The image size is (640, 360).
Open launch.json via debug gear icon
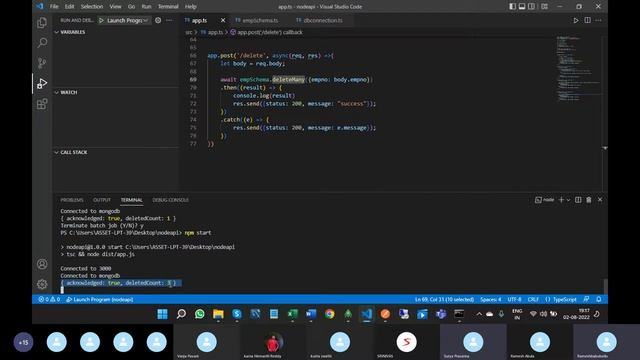[x=158, y=20]
